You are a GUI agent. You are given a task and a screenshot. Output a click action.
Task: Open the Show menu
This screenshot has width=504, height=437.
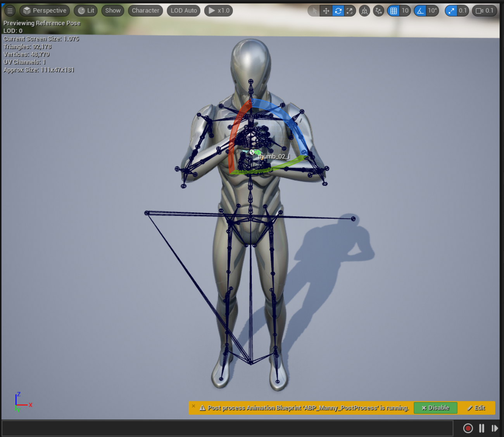(x=113, y=11)
